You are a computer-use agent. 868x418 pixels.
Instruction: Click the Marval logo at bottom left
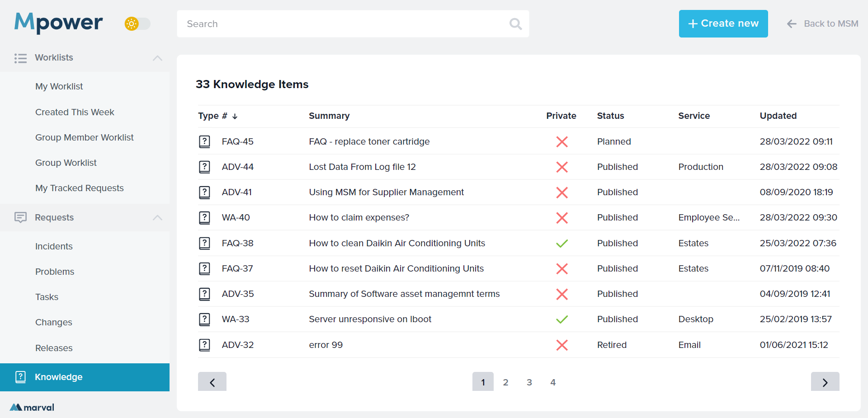tap(31, 406)
